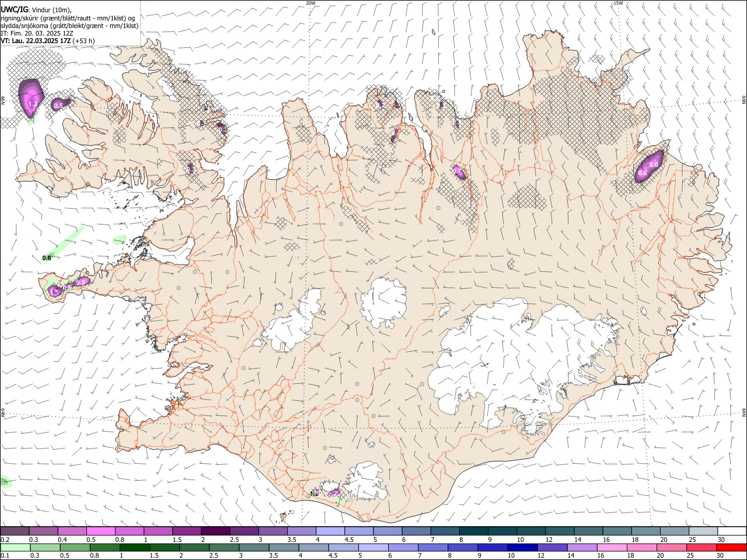Pick the light grey swatch between 25 and 30, snow scale
The height and width of the screenshot is (560, 747).
pos(703,531)
